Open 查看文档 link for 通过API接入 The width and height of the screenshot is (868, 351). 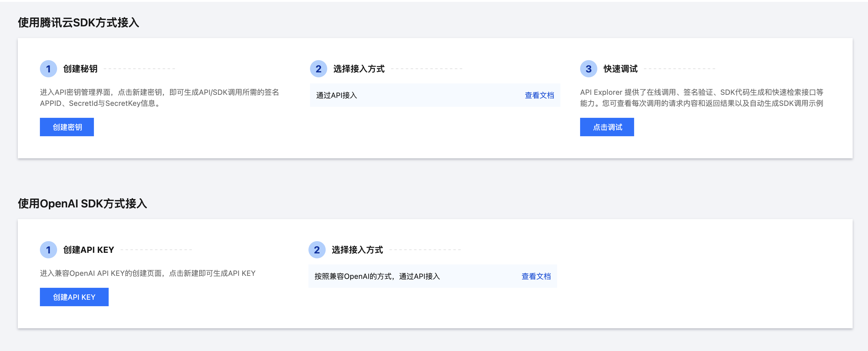coord(539,95)
